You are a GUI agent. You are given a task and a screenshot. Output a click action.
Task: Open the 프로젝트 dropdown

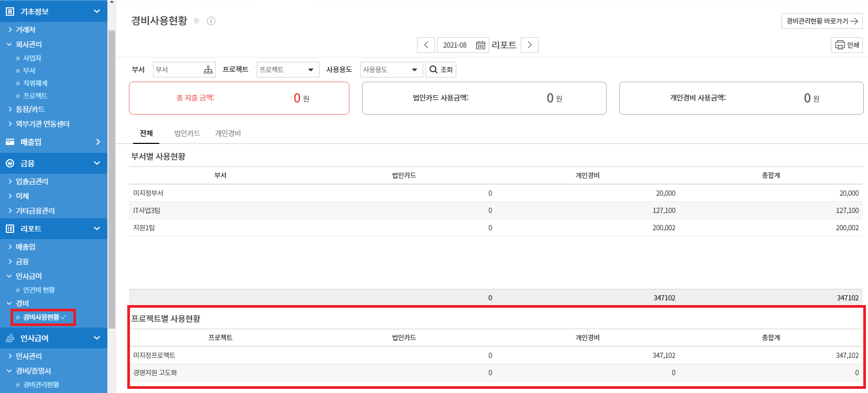tap(288, 70)
